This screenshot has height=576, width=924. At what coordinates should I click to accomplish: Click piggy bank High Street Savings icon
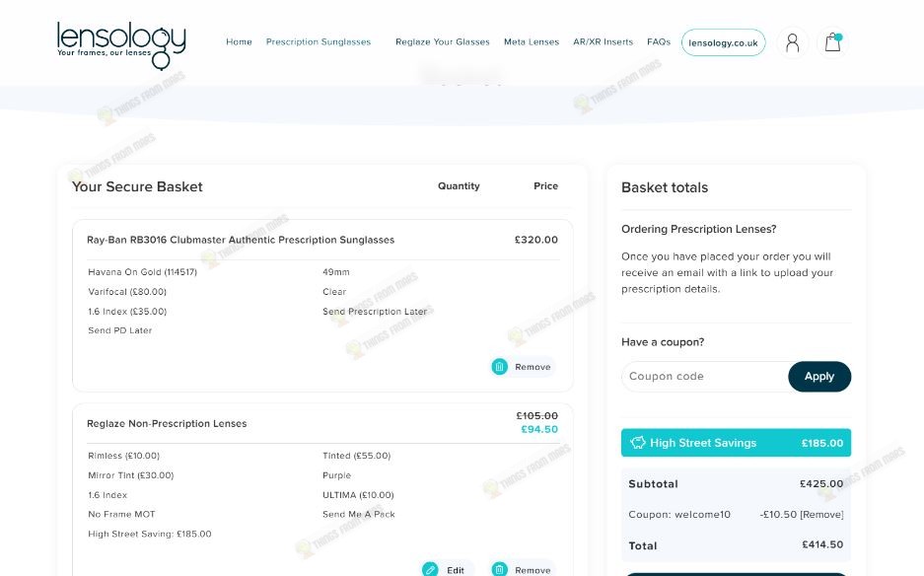pos(638,443)
